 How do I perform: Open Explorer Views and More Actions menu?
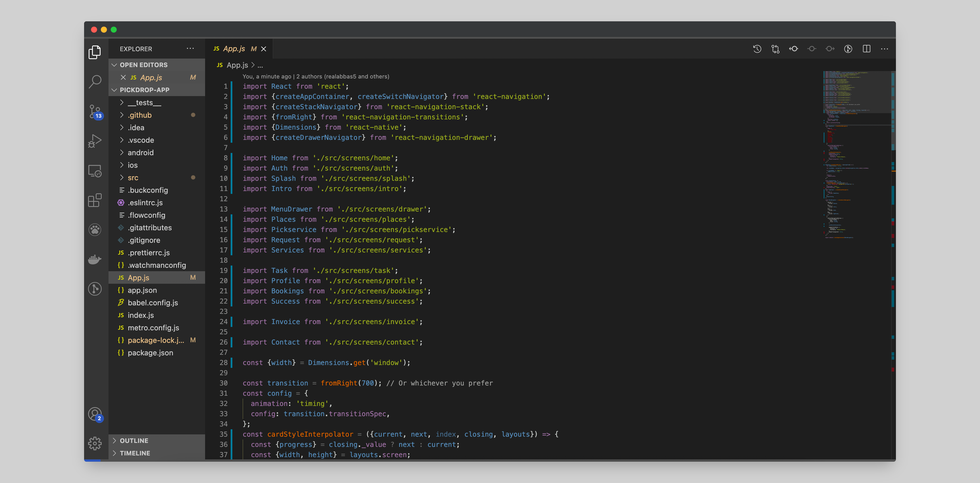[x=190, y=49]
